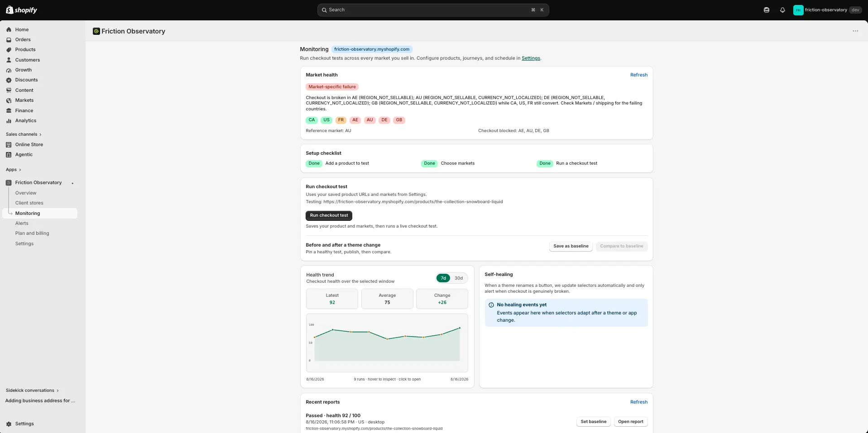This screenshot has height=433, width=868.
Task: Open the friction-observatory store account menu
Action: [x=827, y=10]
